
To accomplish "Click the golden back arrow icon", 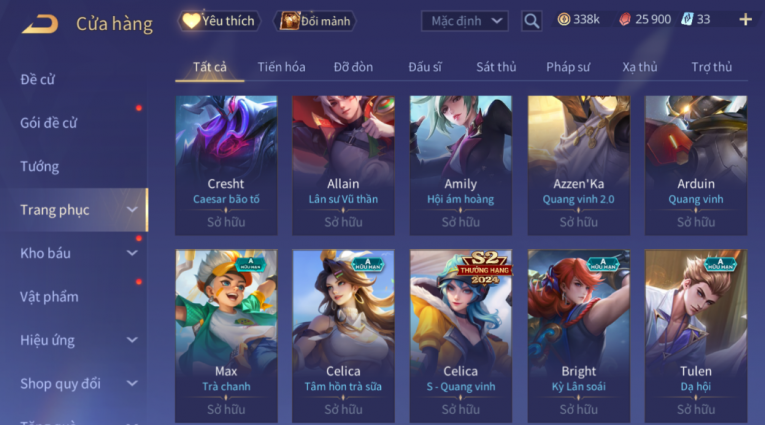I will [x=40, y=23].
